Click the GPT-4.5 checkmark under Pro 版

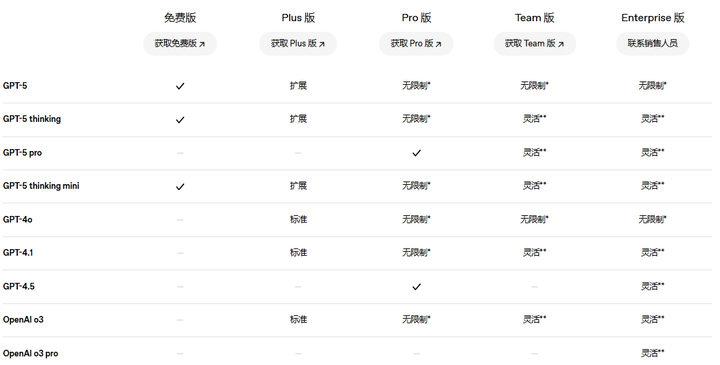416,287
